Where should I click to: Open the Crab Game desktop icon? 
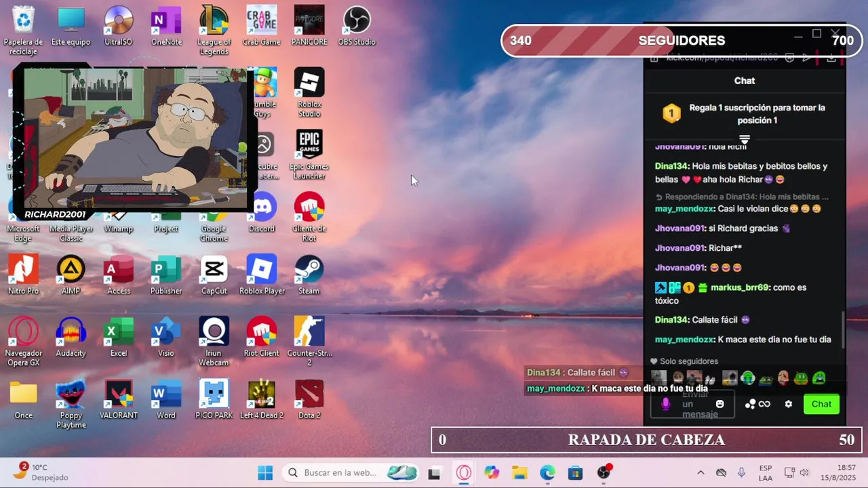click(x=261, y=27)
